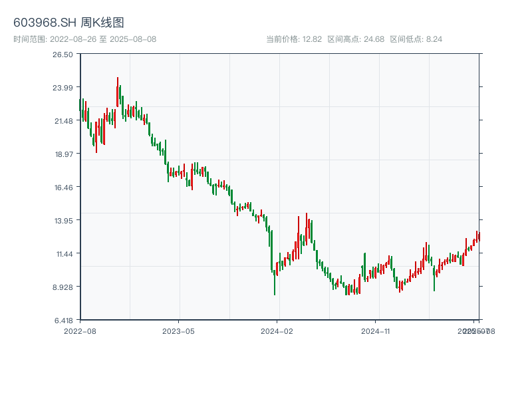Click the 区间高点 24.68 label
532x399 pixels.
pos(356,39)
